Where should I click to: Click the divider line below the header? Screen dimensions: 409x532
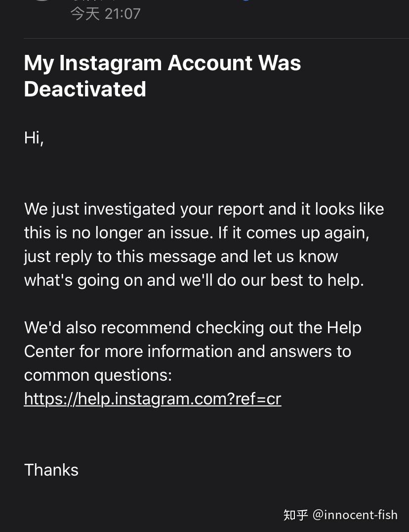216,38
